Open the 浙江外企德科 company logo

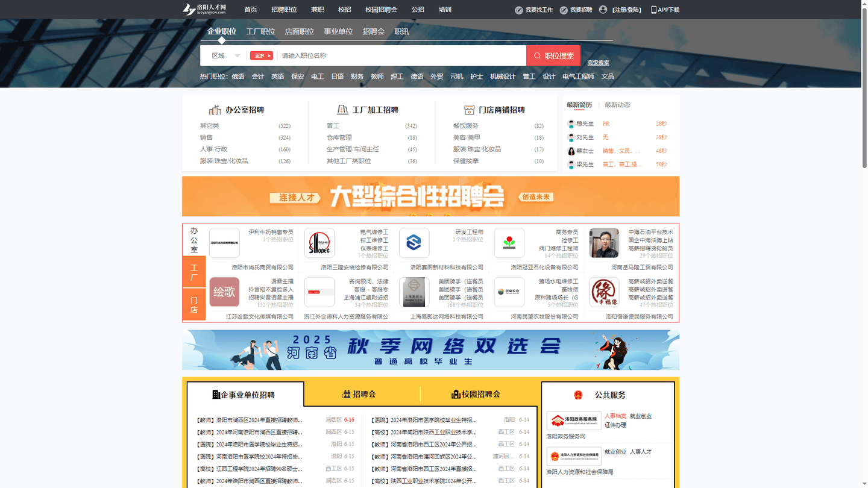click(319, 292)
